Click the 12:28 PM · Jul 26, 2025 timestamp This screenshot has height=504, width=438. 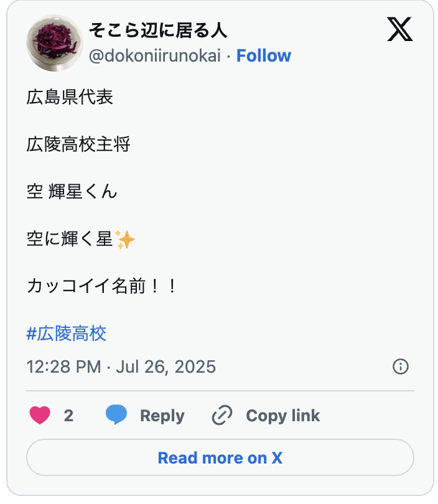121,366
